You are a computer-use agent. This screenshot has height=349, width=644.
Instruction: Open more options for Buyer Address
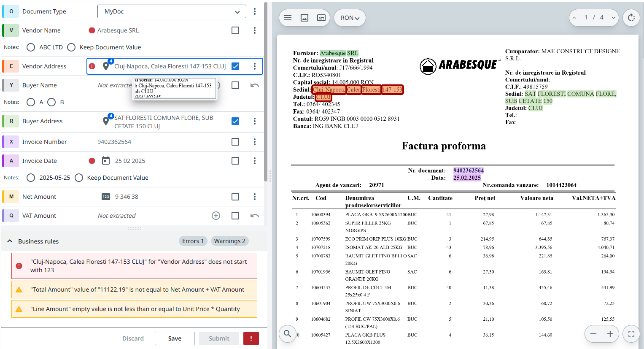[255, 121]
